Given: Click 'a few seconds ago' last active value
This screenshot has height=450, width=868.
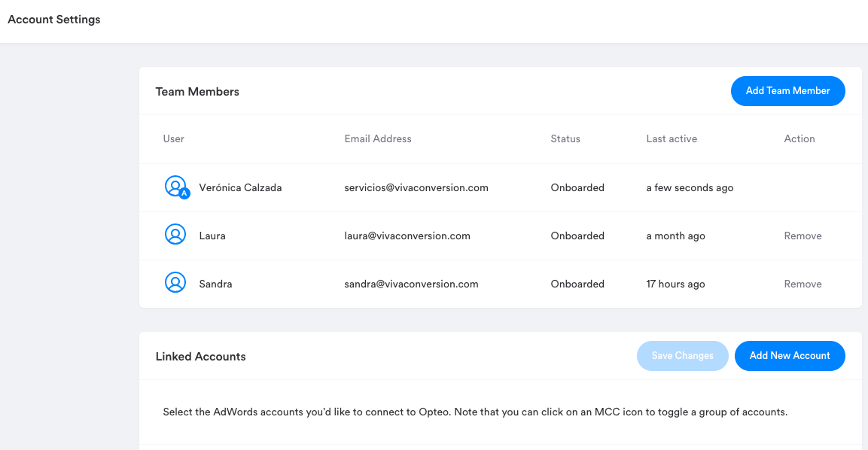Looking at the screenshot, I should 690,187.
